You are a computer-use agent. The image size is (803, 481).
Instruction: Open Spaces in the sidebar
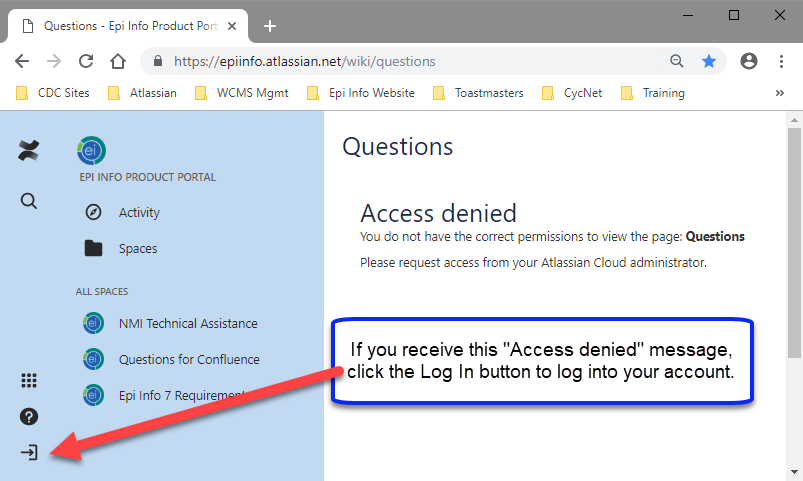tap(137, 248)
